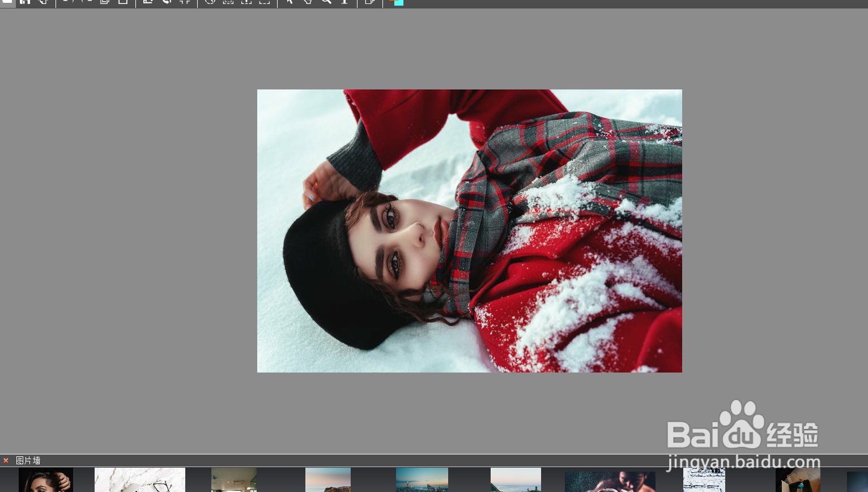Image resolution: width=868 pixels, height=492 pixels.
Task: Open the city skyline at dusk thumbnail
Action: 422,480
